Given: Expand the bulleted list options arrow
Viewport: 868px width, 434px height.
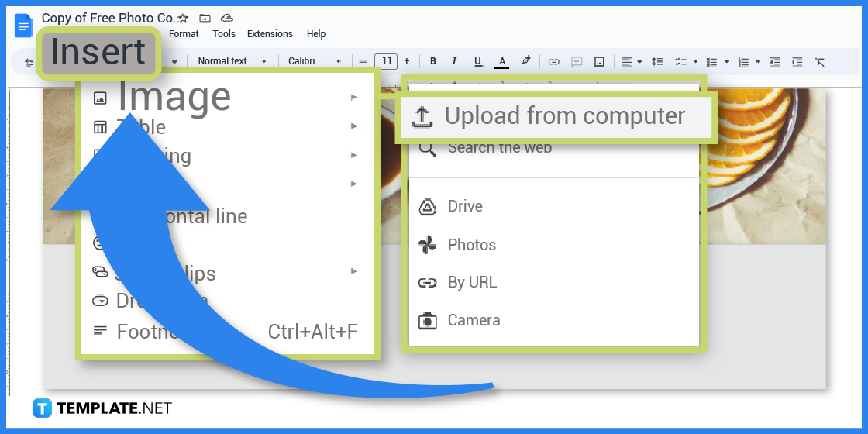Looking at the screenshot, I should (727, 62).
